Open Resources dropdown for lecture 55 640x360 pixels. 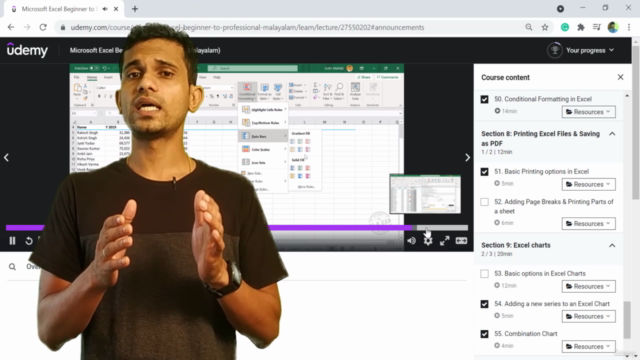[589, 347]
